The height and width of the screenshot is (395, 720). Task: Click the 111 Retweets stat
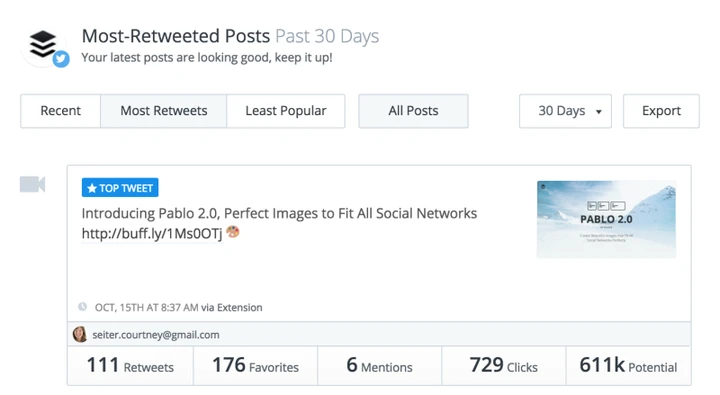pyautogui.click(x=130, y=366)
